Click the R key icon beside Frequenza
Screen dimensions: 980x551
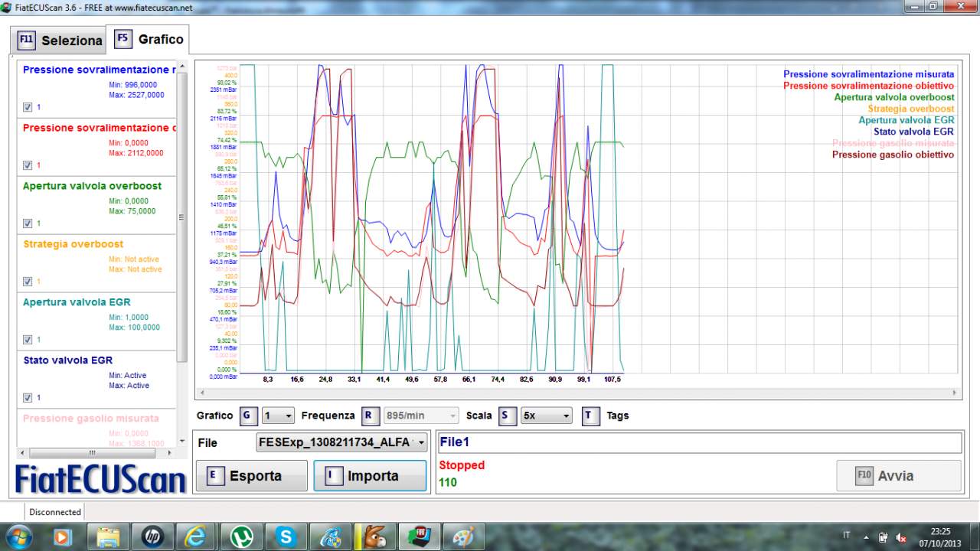coord(369,416)
